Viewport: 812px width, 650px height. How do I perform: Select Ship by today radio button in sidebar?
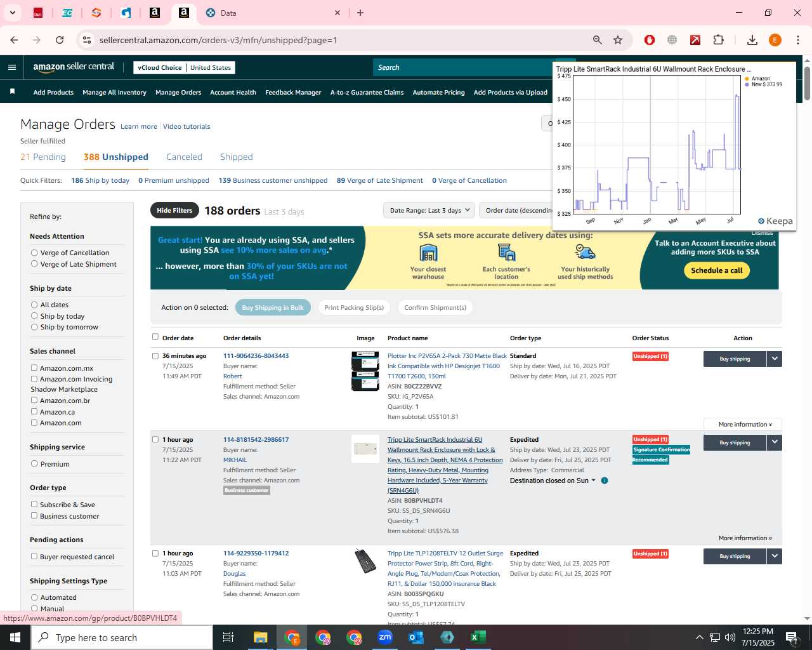[34, 316]
